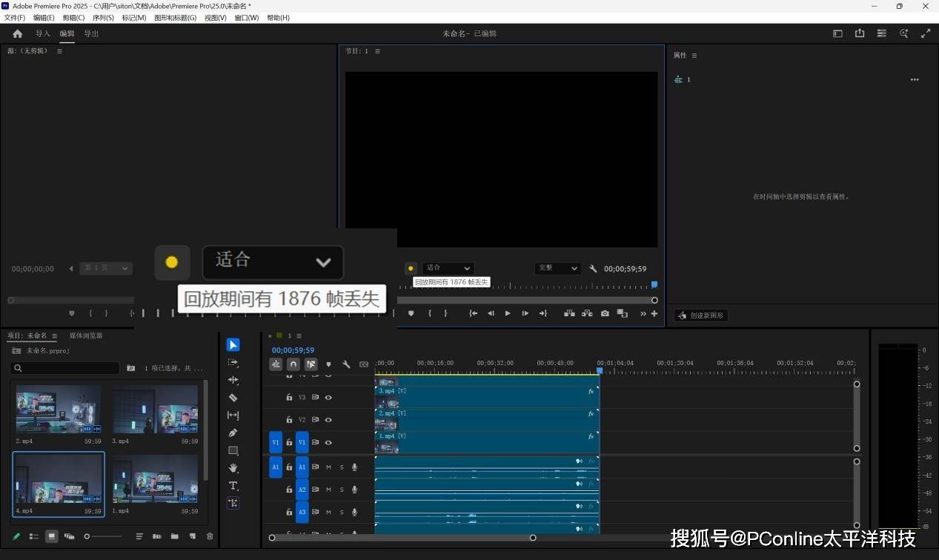Open the 适合 zoom level dropdown
Image resolution: width=939 pixels, height=560 pixels.
click(448, 268)
